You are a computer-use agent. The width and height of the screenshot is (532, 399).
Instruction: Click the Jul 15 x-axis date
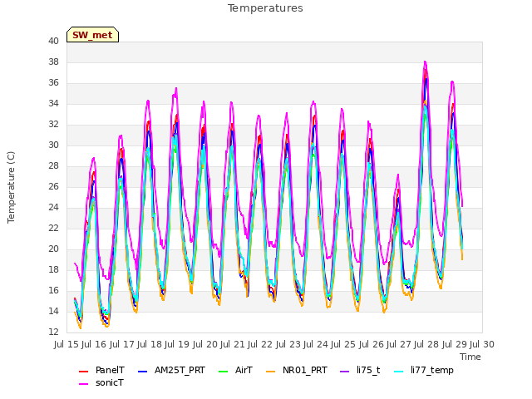click(x=66, y=344)
